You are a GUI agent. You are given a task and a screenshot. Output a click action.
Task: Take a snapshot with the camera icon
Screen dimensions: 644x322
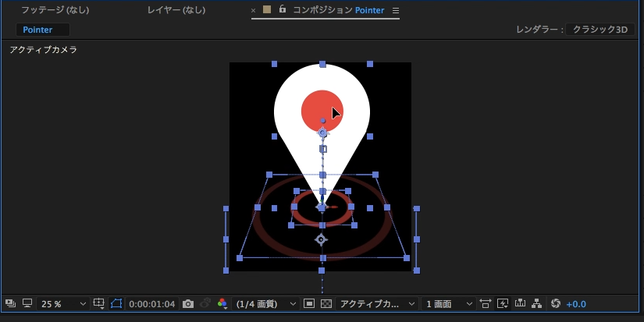(x=187, y=303)
